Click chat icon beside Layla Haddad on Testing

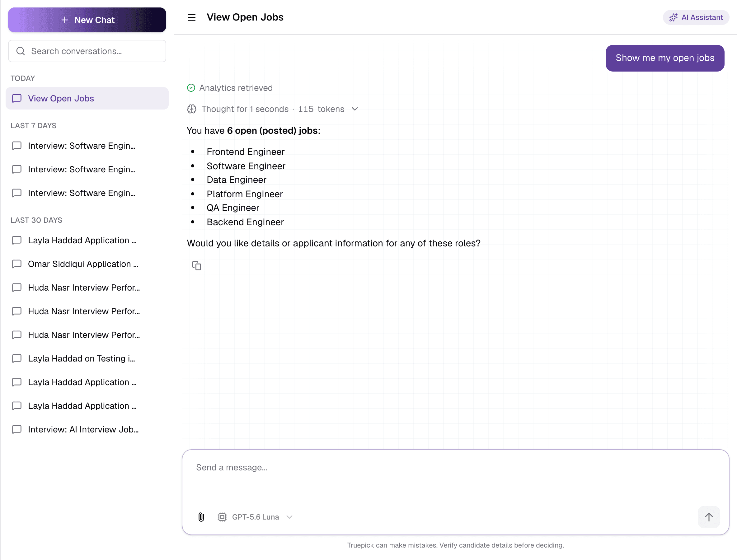coord(17,359)
